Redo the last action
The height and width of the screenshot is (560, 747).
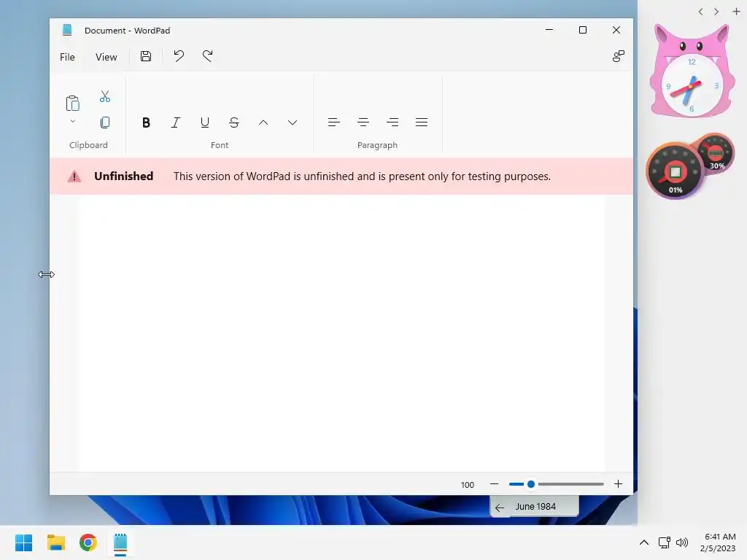point(207,56)
